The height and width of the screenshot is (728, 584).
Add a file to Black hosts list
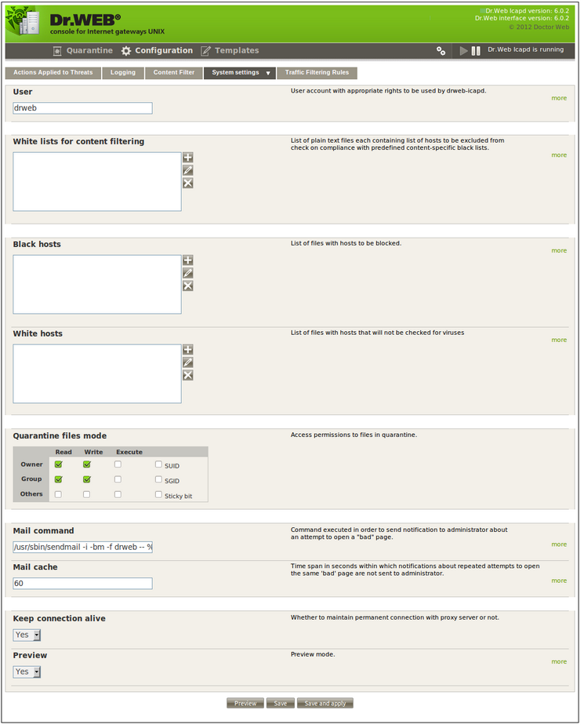[188, 260]
